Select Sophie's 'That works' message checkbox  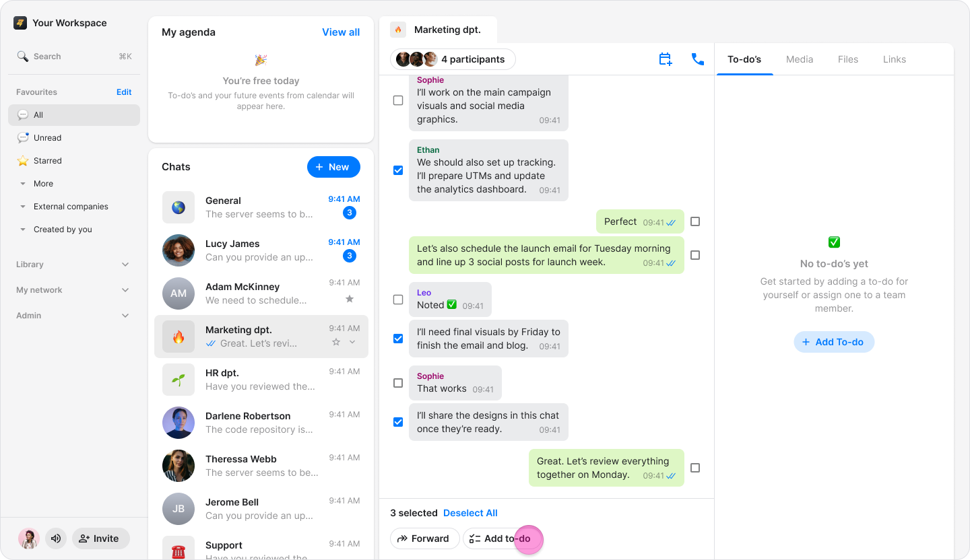pos(398,383)
